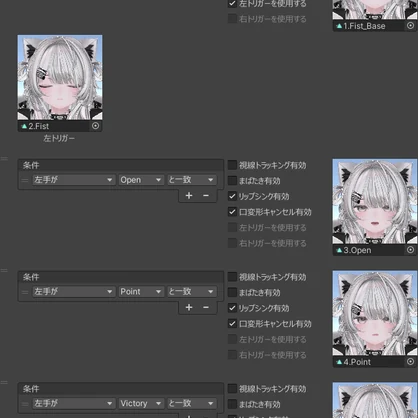Screen dimensions: 418x418
Task: Open the Point gesture dropdown
Action: coord(141,292)
